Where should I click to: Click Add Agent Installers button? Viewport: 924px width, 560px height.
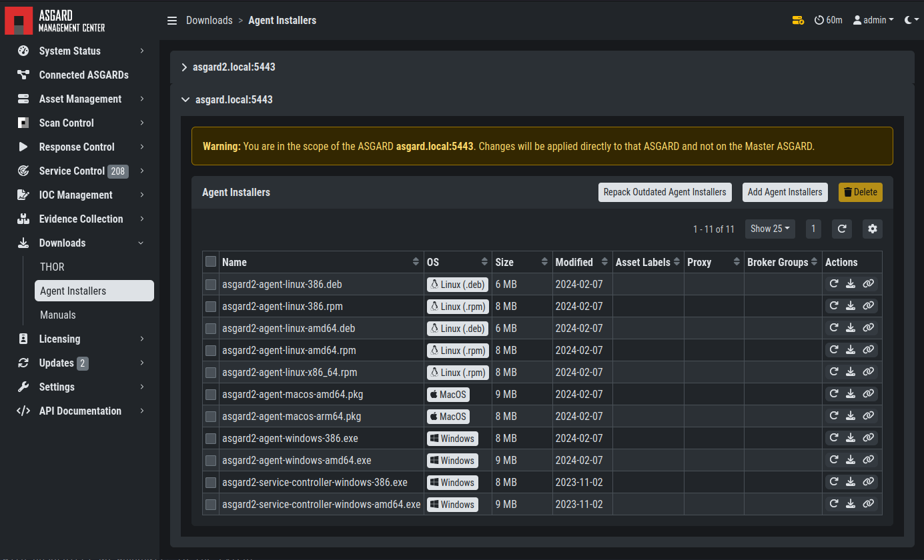pyautogui.click(x=785, y=192)
